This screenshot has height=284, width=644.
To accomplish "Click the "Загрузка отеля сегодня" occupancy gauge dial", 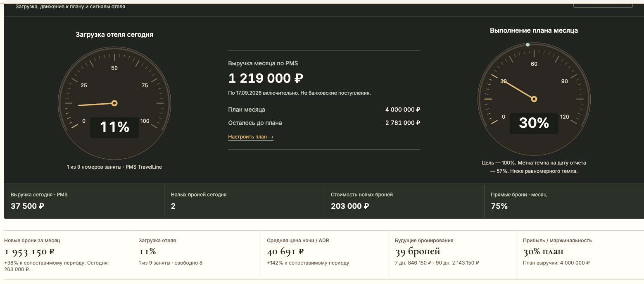I will pyautogui.click(x=114, y=103).
